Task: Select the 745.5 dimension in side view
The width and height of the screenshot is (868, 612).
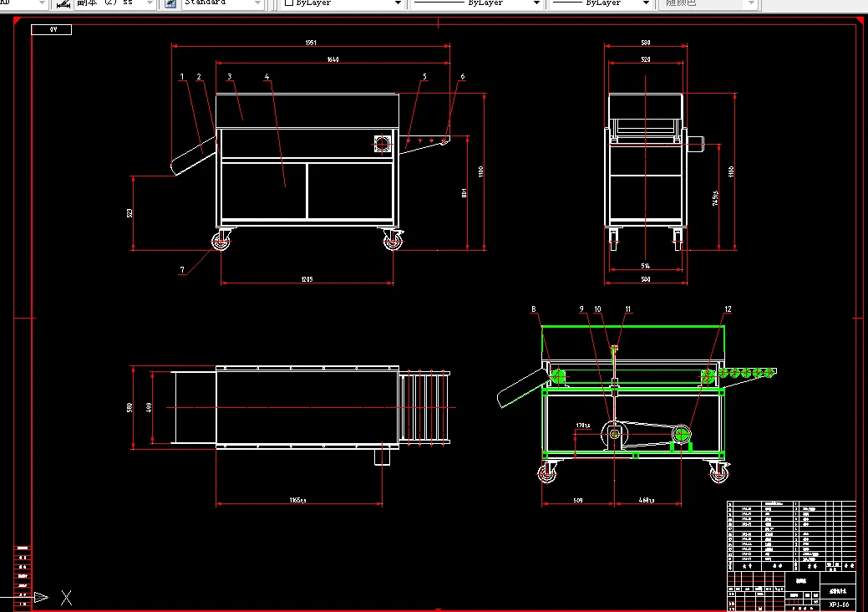Action: pos(715,198)
